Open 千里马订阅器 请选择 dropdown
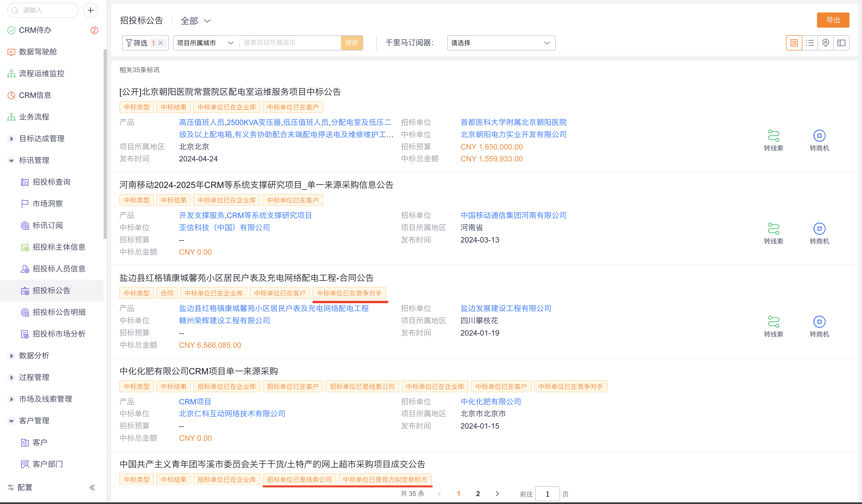The width and height of the screenshot is (862, 504). [501, 43]
